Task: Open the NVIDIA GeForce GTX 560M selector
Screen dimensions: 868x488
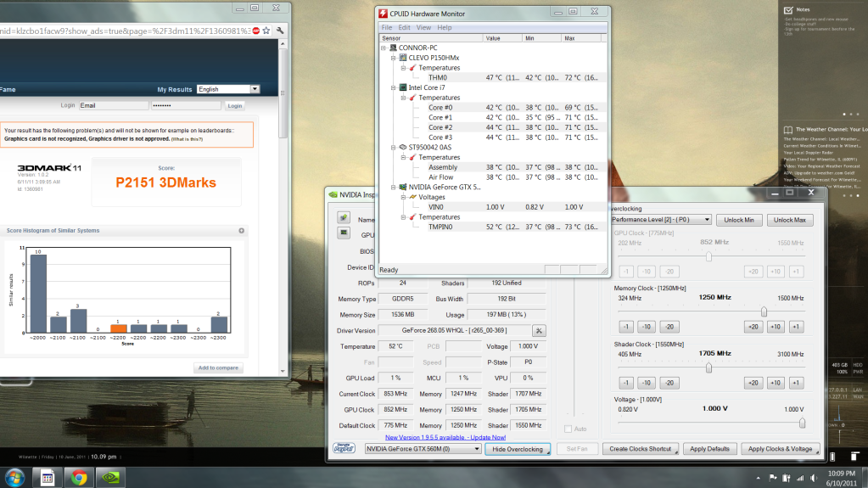Action: (x=423, y=449)
